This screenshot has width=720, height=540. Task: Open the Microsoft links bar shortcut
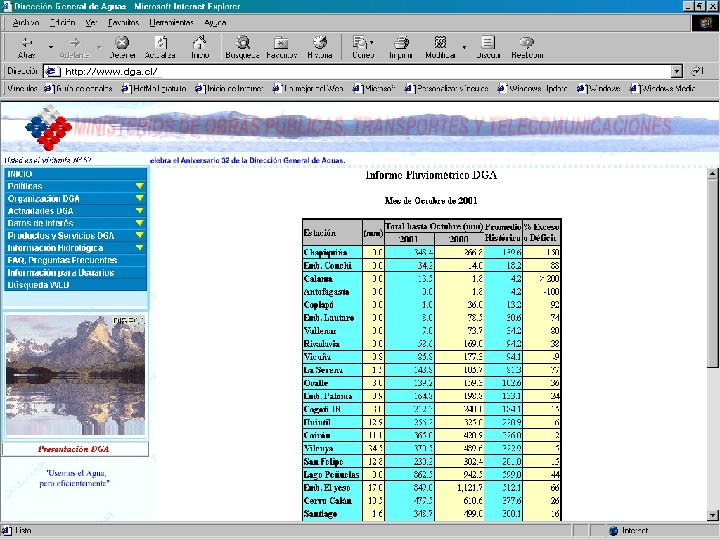374,88
